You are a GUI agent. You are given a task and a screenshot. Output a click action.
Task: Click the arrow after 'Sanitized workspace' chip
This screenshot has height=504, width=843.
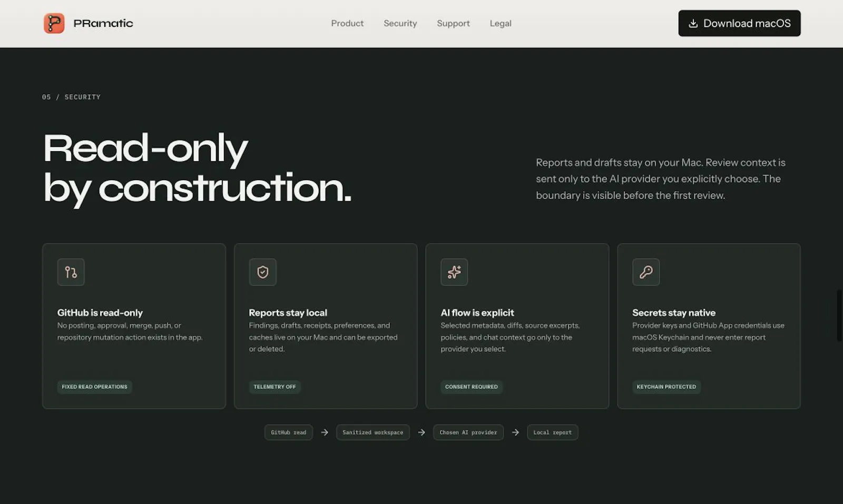coord(421,432)
